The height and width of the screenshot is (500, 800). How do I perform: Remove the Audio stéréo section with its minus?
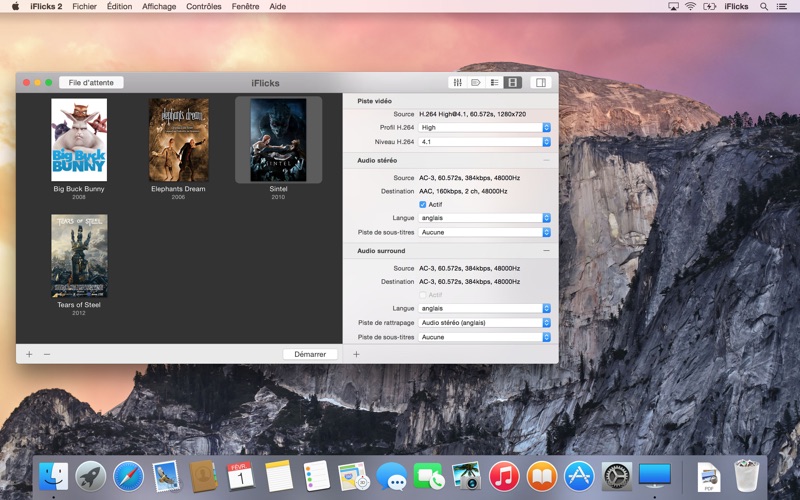pyautogui.click(x=546, y=160)
